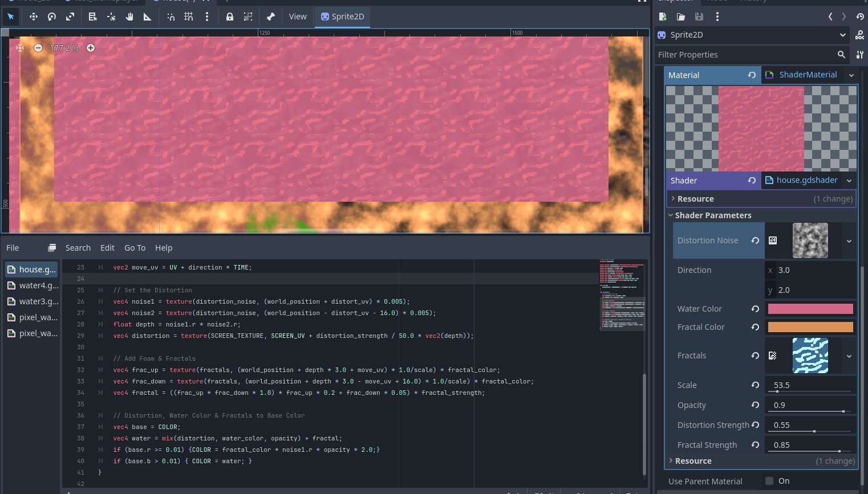Open Inspector property tools menu
This screenshot has height=494, width=868.
click(859, 55)
